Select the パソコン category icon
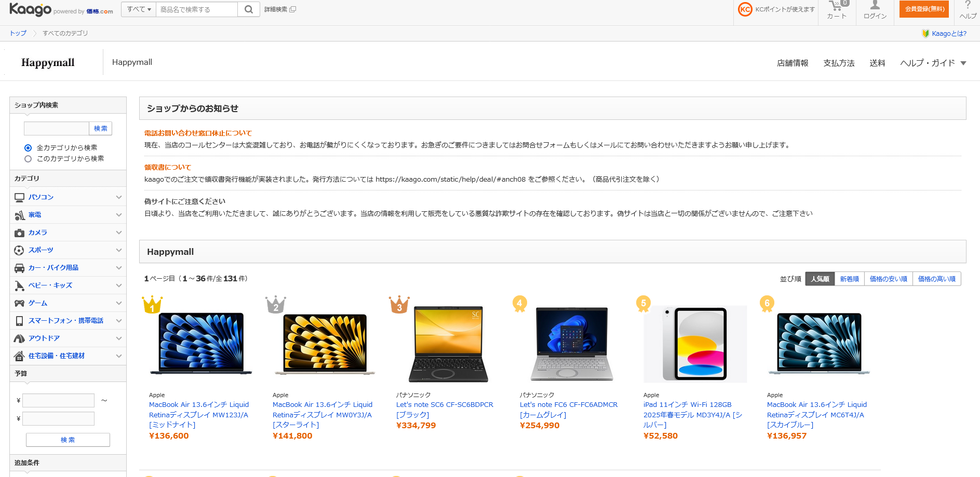The image size is (980, 477). 19,197
